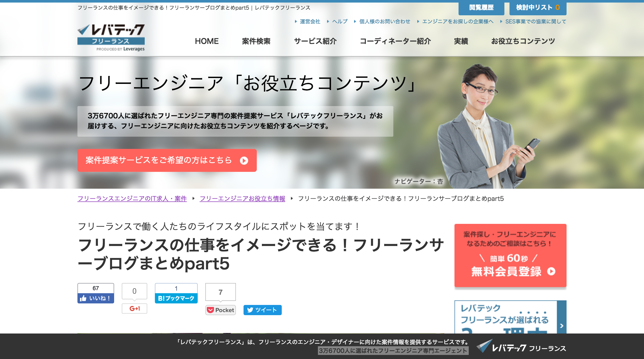Follow the 運営会社 link

[x=310, y=22]
